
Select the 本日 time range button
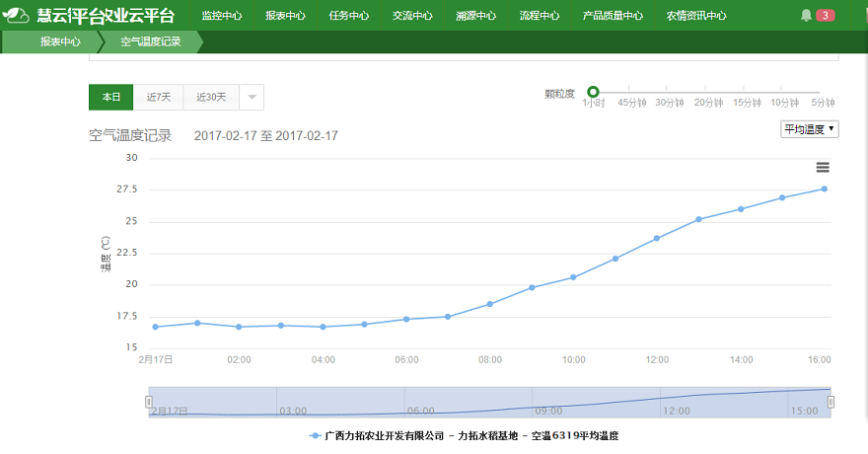(x=110, y=97)
